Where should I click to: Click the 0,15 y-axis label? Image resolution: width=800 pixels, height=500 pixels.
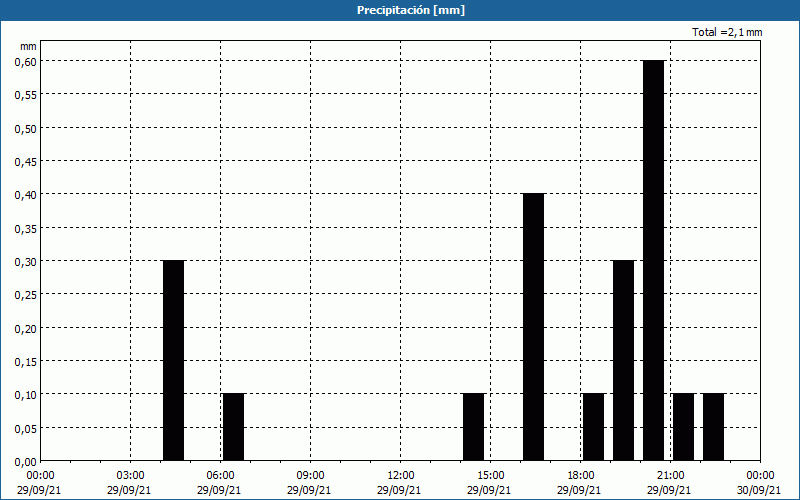(x=26, y=361)
